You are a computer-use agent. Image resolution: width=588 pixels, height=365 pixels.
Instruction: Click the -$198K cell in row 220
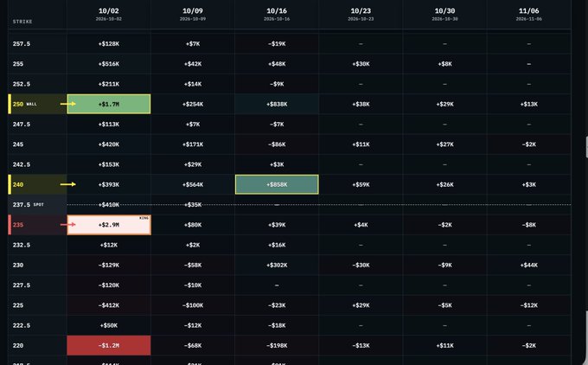277,345
